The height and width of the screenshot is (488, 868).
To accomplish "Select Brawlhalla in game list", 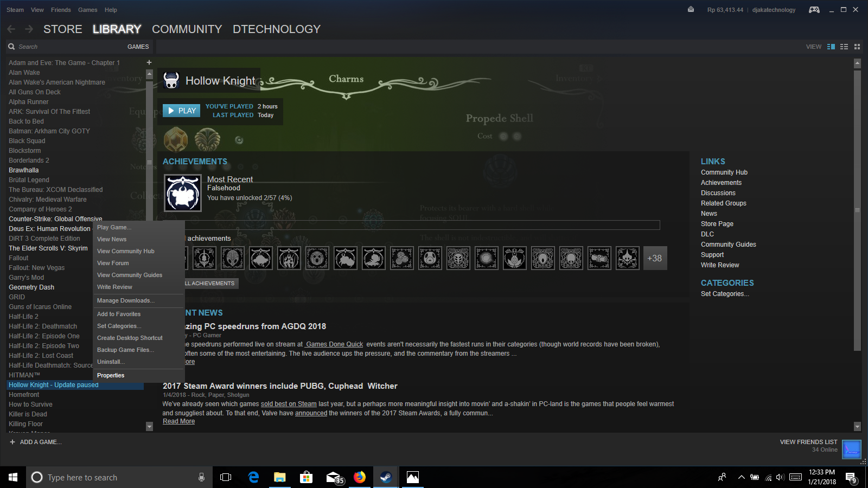I will (x=24, y=170).
